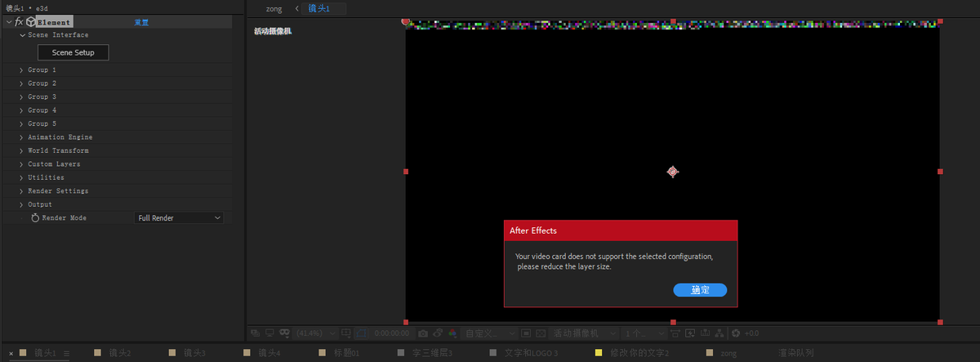Expand Group 1
This screenshot has width=980, height=362.
pos(22,70)
